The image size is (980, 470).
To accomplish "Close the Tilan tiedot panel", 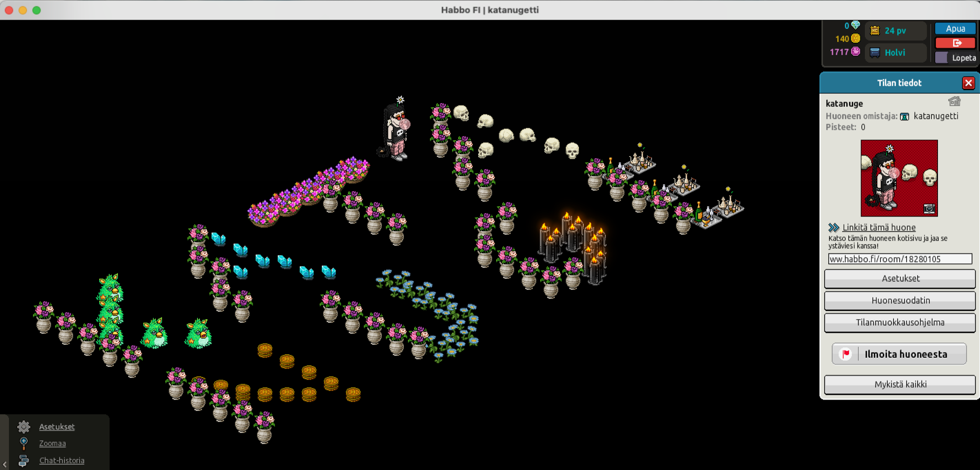I will click(968, 83).
